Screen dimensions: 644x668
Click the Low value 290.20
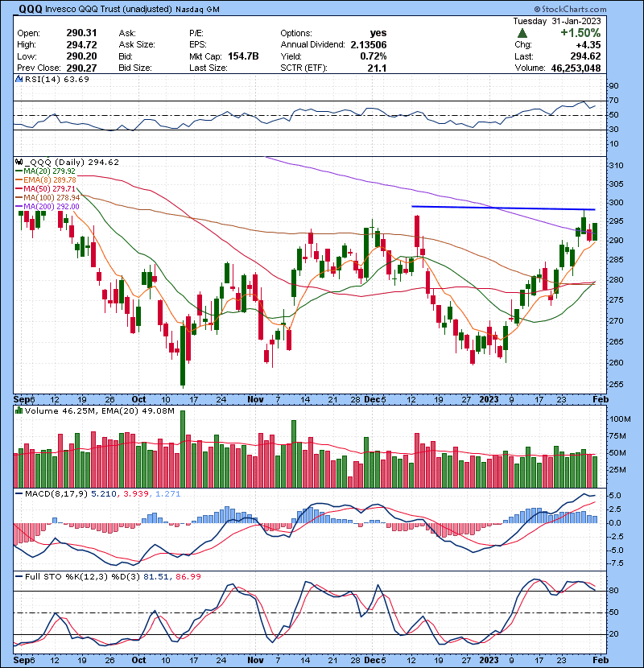click(81, 56)
